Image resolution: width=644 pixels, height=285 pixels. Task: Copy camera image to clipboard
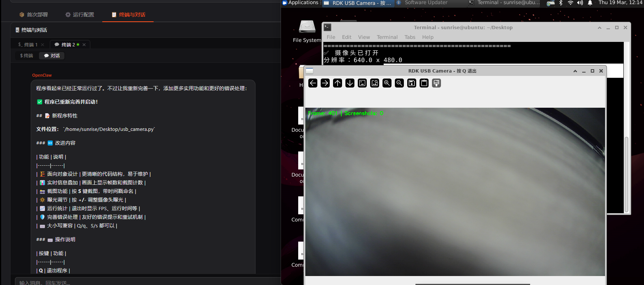point(424,83)
